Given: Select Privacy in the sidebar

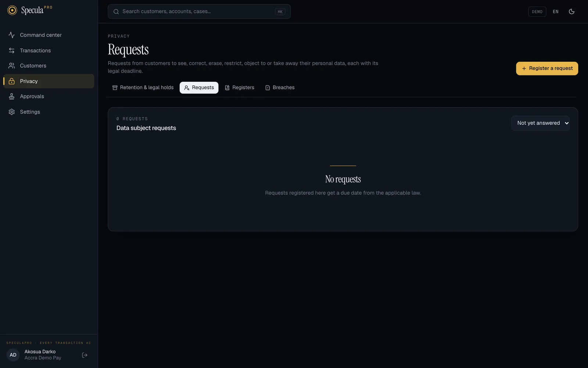Looking at the screenshot, I should pyautogui.click(x=49, y=81).
